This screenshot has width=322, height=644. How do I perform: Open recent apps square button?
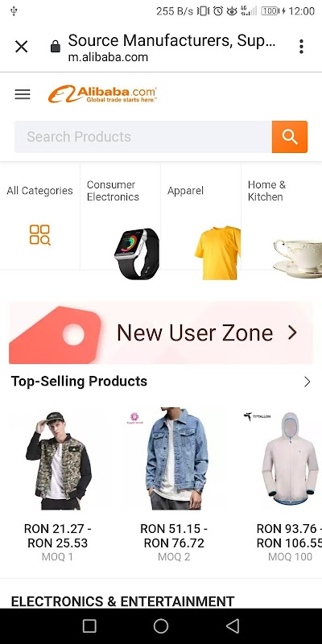click(89, 626)
